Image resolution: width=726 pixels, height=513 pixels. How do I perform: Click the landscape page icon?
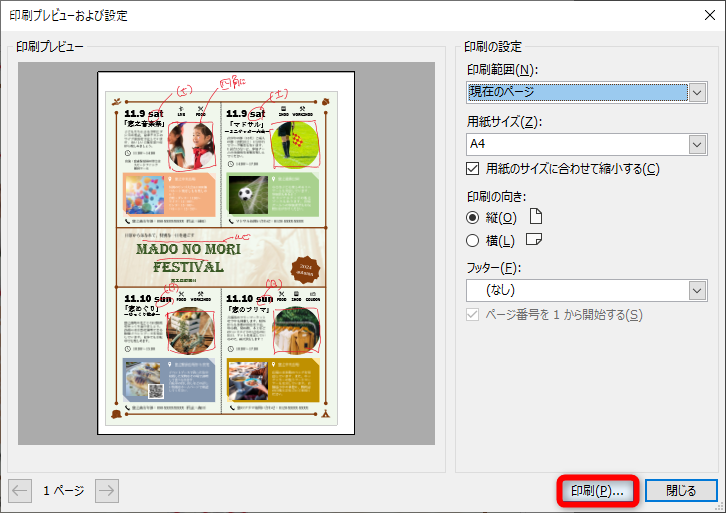pyautogui.click(x=534, y=239)
